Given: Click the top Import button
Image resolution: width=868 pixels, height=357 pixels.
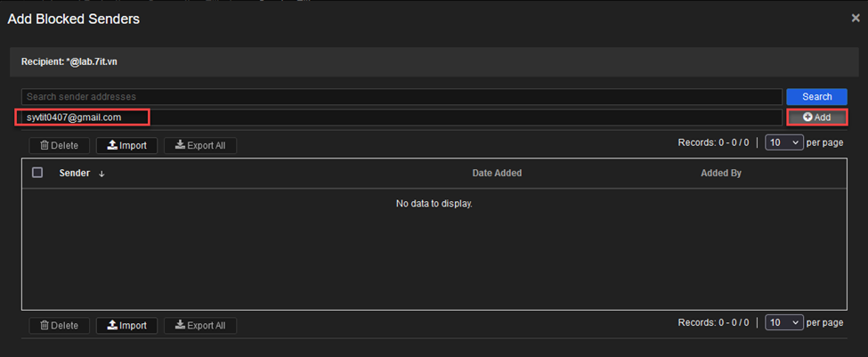Looking at the screenshot, I should [x=126, y=146].
